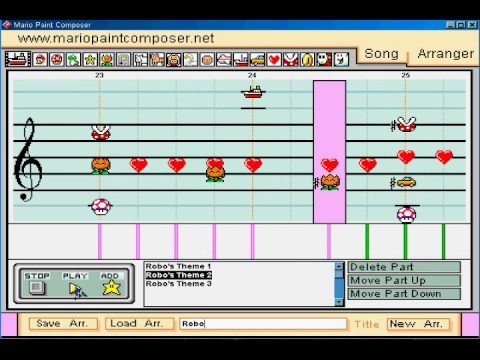
Task: Select the Mushroom instrument in toolbar
Action: coord(57,60)
